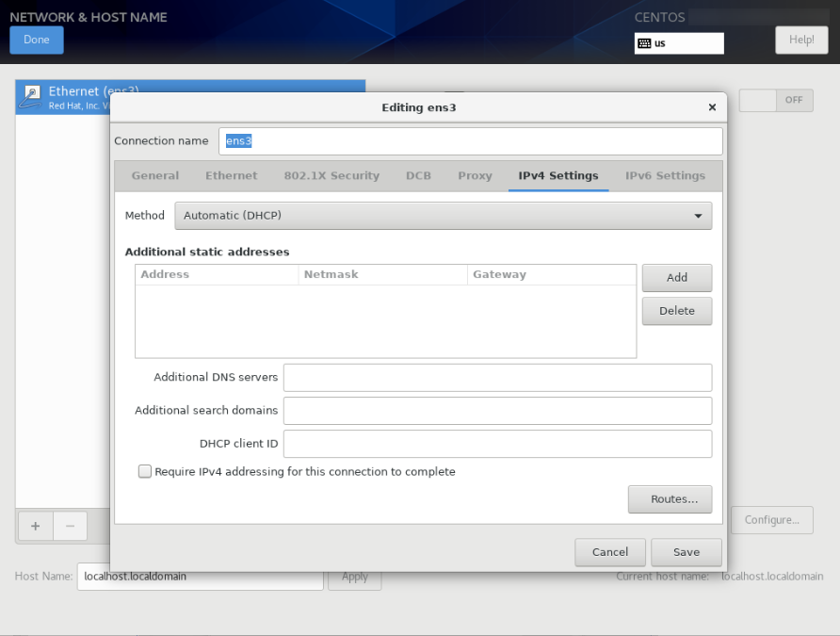Click the Additional DNS servers field
The width and height of the screenshot is (840, 636).
(x=497, y=378)
